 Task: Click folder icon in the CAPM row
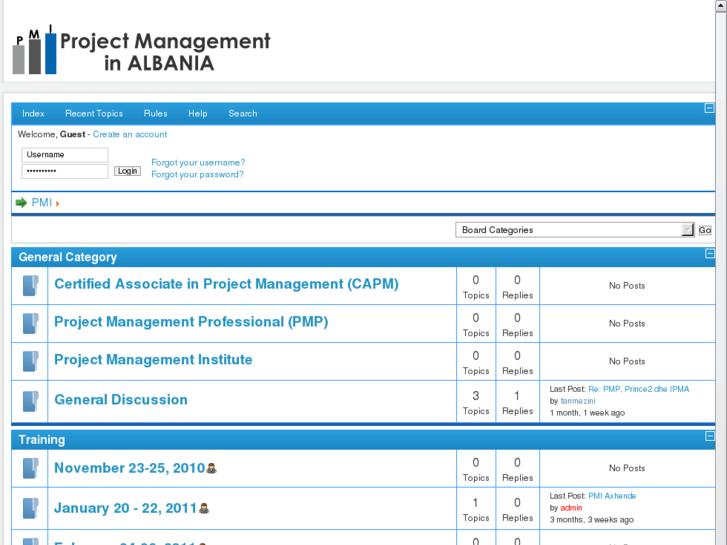pos(31,286)
